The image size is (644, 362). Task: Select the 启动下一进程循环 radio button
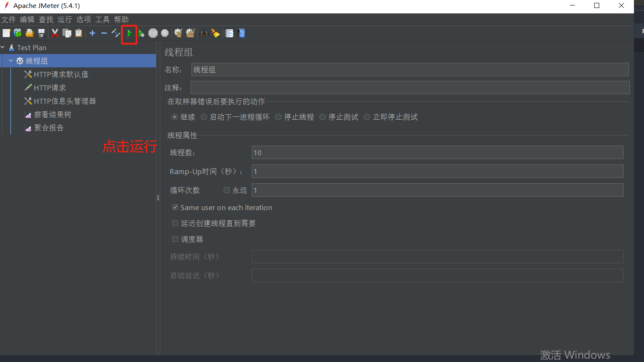(204, 117)
